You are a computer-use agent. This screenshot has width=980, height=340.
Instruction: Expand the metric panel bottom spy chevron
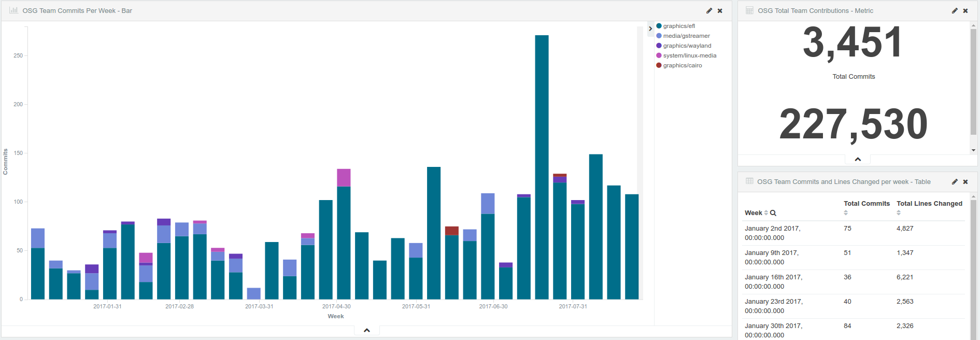click(858, 159)
